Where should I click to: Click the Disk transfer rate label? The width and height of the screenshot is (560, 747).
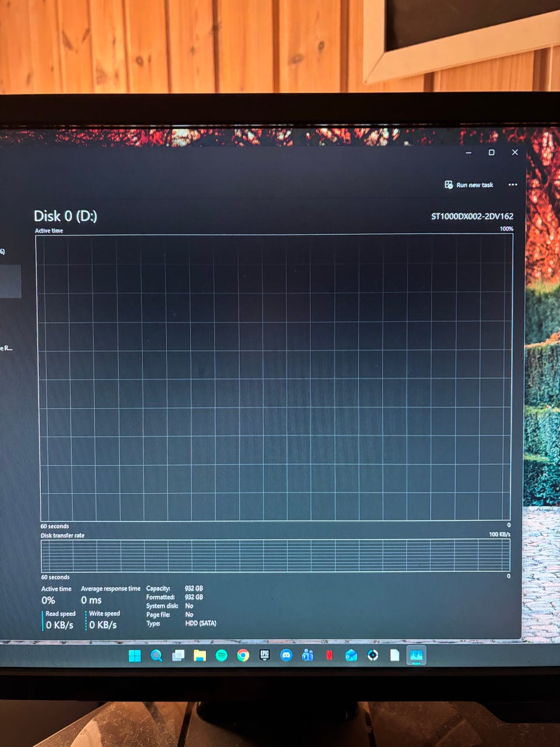coord(62,535)
